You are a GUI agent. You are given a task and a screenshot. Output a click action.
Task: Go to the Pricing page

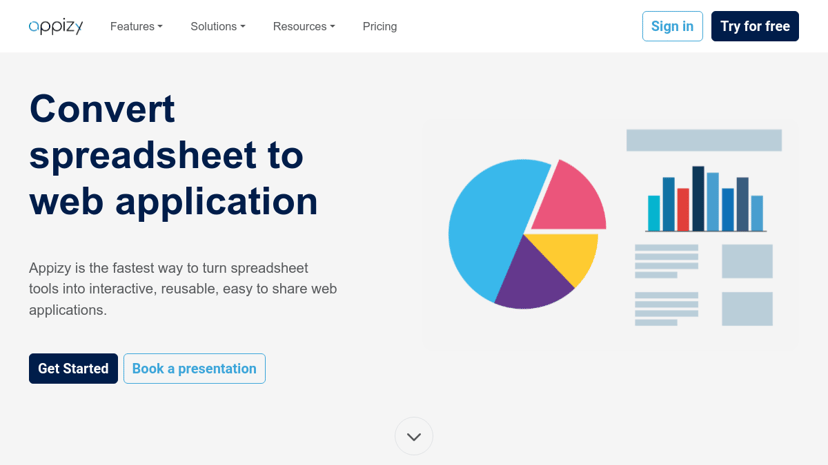pyautogui.click(x=380, y=26)
